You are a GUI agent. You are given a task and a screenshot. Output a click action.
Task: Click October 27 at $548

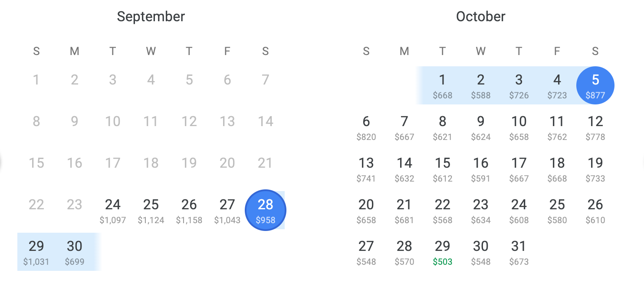pyautogui.click(x=366, y=252)
